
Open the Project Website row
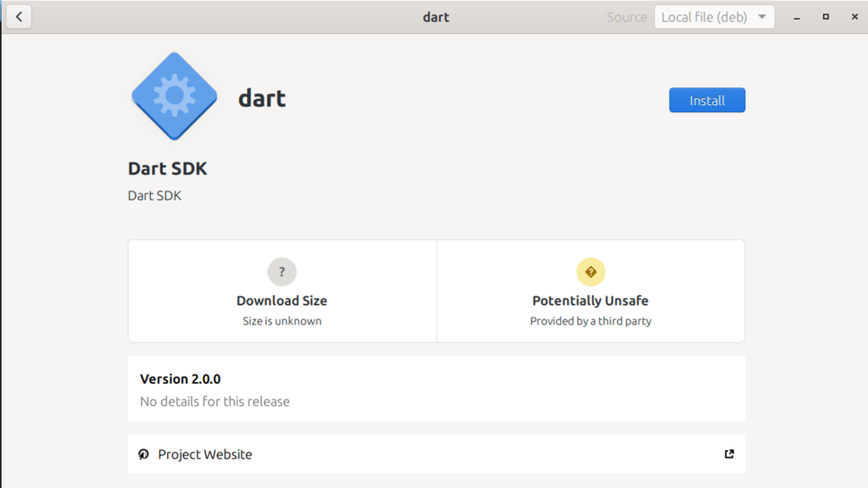click(437, 454)
